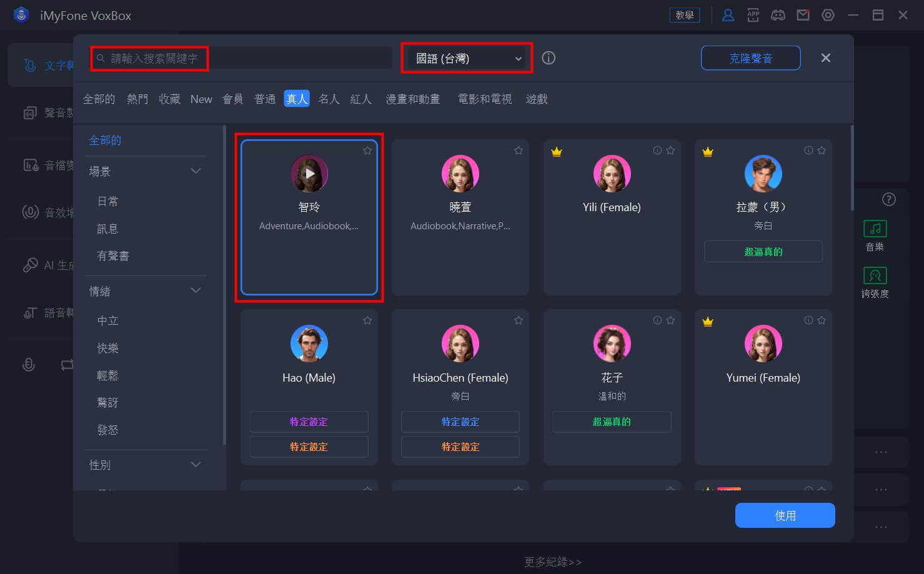Image resolution: width=924 pixels, height=574 pixels.
Task: Open the 名人 tab
Action: (329, 99)
